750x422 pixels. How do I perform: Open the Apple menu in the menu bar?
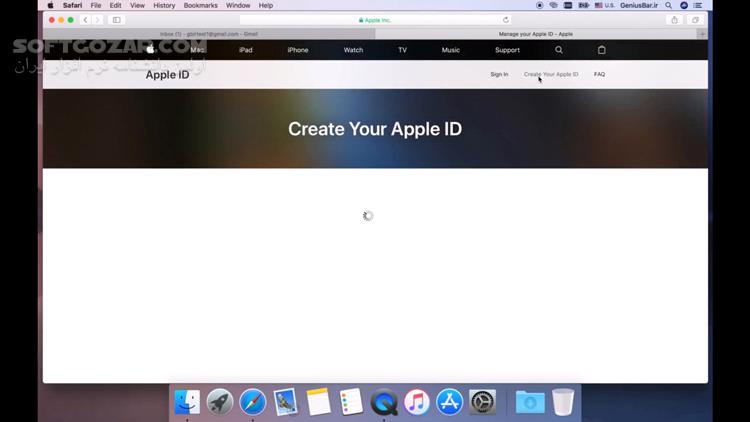50,6
